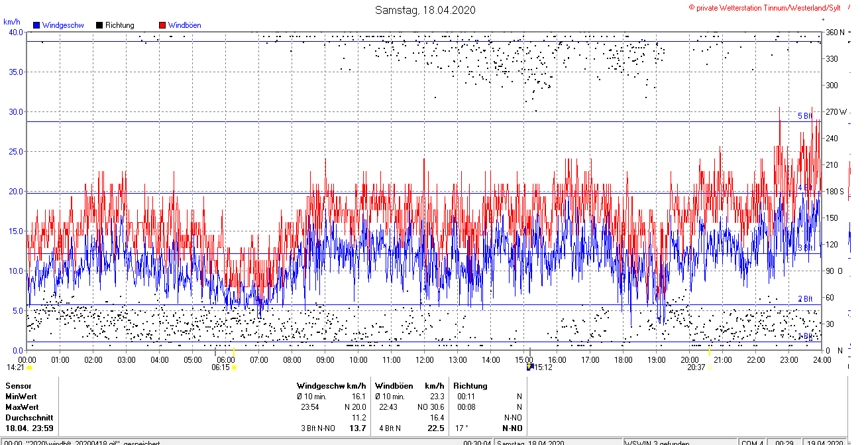Click the blue-yellow icon beside 15:12
The height and width of the screenshot is (445, 868).
click(529, 366)
